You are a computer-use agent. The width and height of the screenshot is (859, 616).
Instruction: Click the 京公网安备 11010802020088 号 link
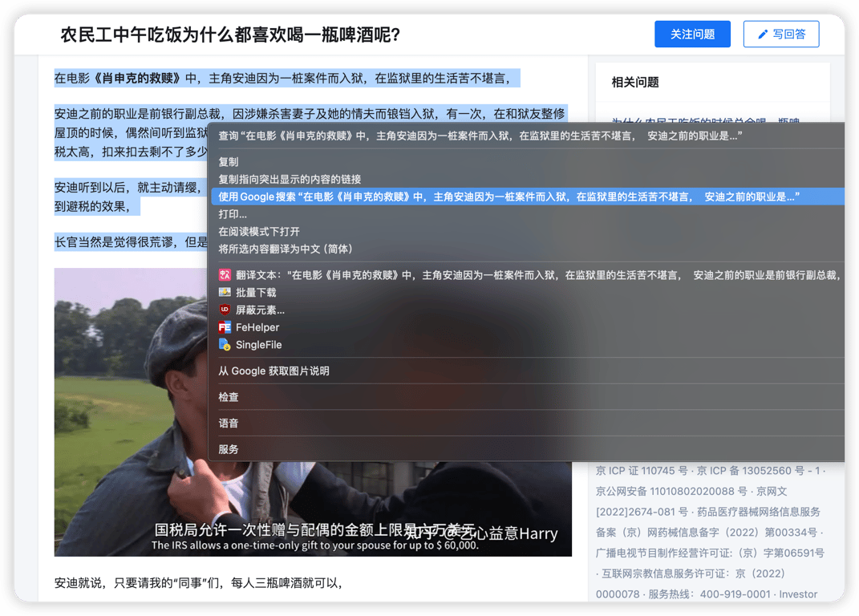click(671, 491)
